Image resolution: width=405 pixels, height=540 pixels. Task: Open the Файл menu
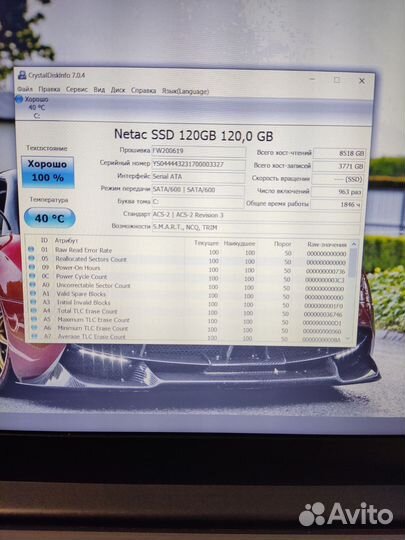pyautogui.click(x=25, y=89)
